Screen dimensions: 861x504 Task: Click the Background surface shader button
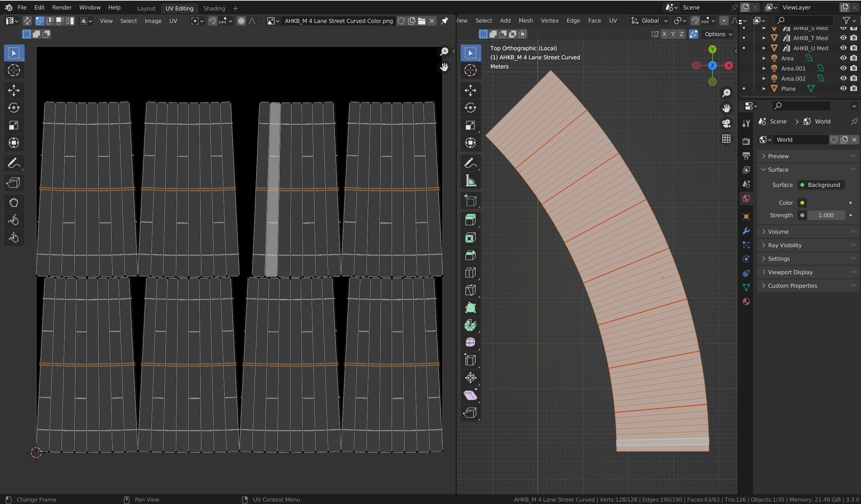coord(821,185)
